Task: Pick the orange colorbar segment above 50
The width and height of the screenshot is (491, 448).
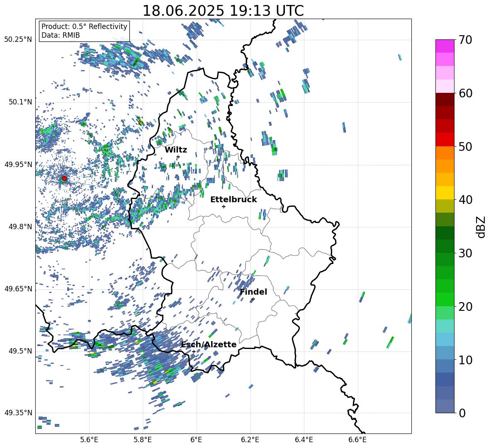Action: [x=445, y=153]
